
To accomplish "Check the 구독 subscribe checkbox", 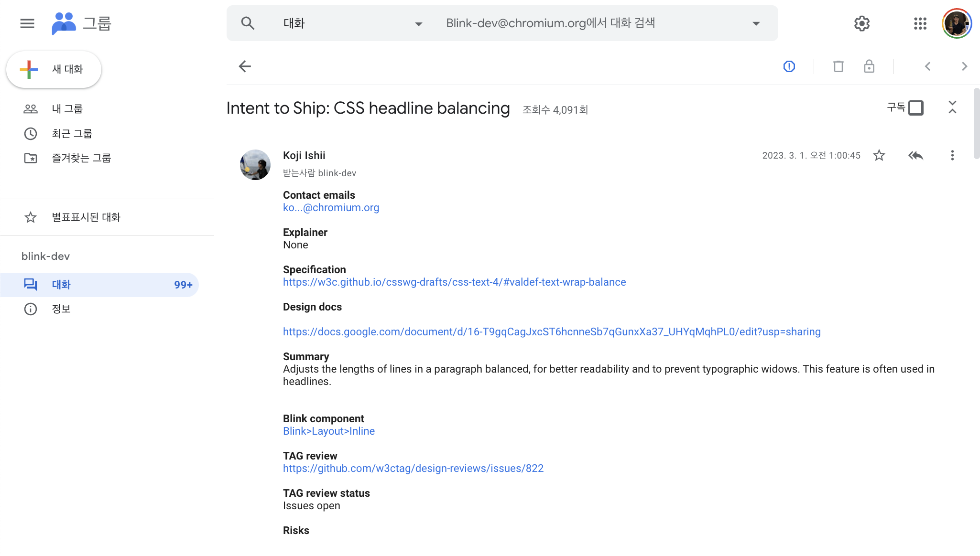I will click(915, 108).
